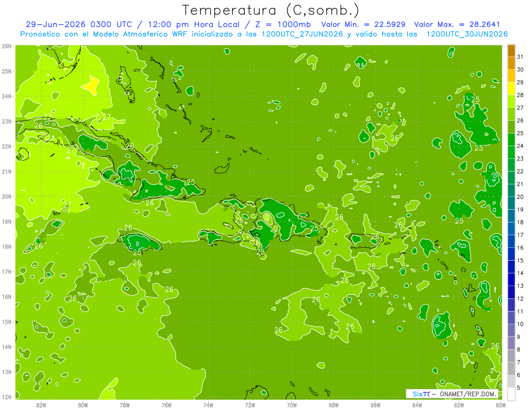Click the 'SisPI – ONAMET/REP.DOM.' credit box
Viewport: 532px width, 411px height.
tap(452, 394)
